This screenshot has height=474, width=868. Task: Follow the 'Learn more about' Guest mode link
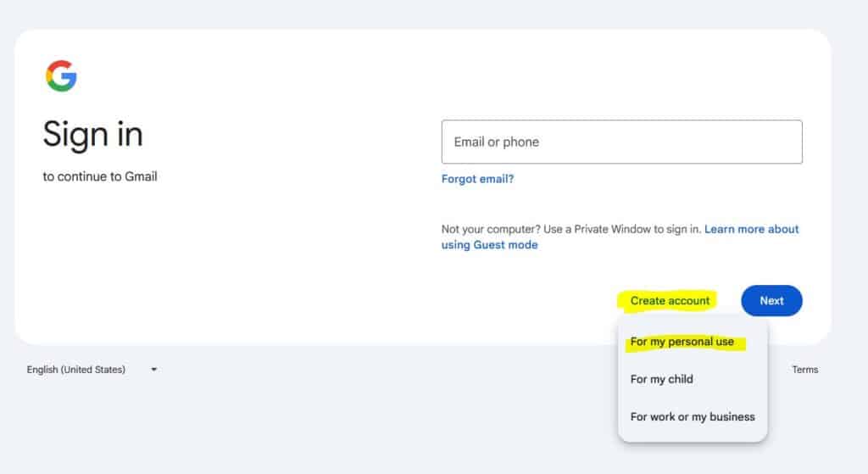pos(751,229)
